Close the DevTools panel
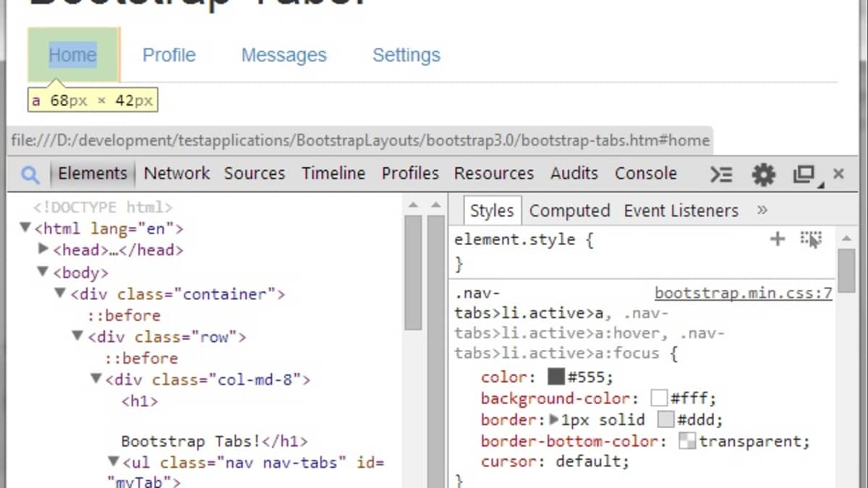This screenshot has width=868, height=488. click(x=838, y=174)
